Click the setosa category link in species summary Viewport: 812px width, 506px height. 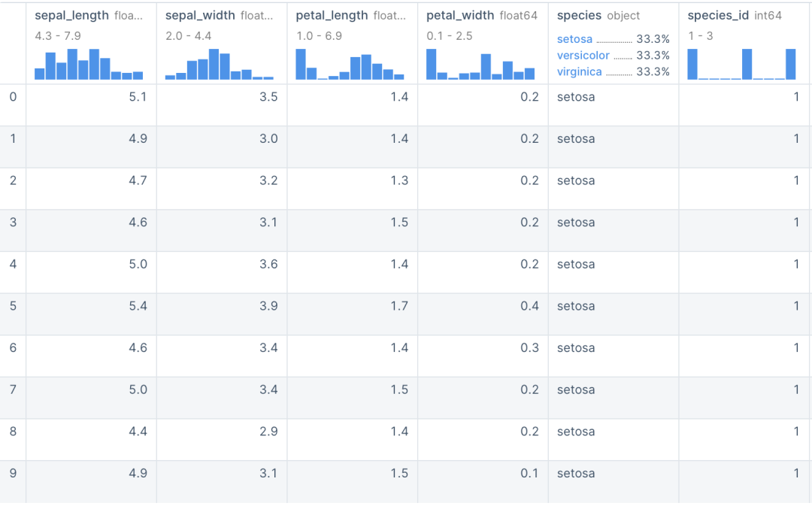point(574,39)
